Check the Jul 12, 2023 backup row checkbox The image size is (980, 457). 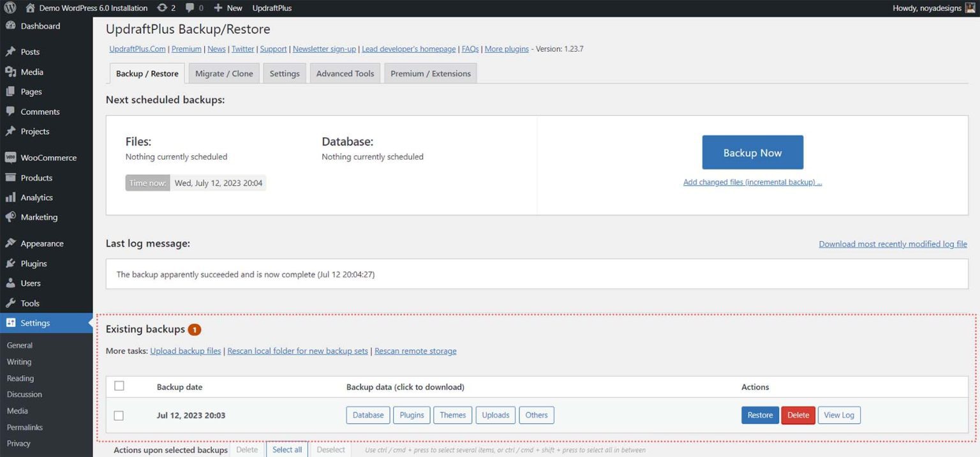click(119, 415)
